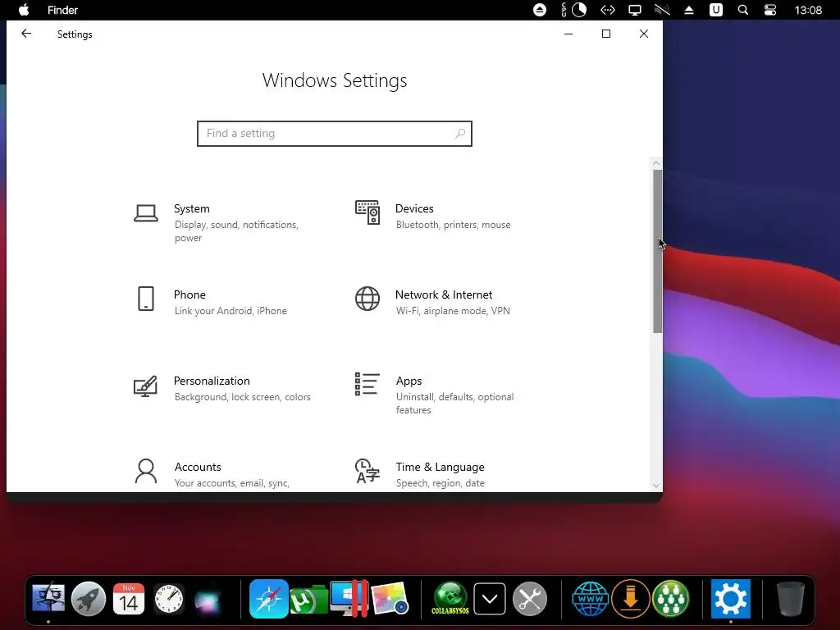Click the scrollbar down arrow

[656, 486]
